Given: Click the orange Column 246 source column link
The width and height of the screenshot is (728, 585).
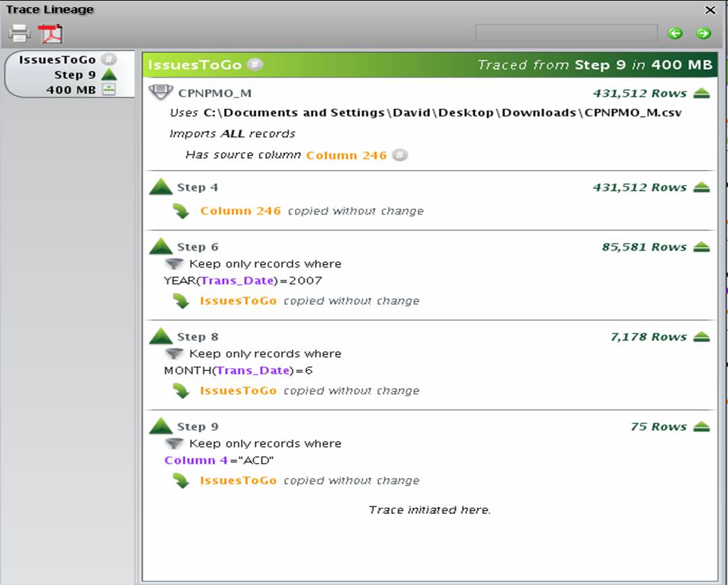Looking at the screenshot, I should pos(346,155).
